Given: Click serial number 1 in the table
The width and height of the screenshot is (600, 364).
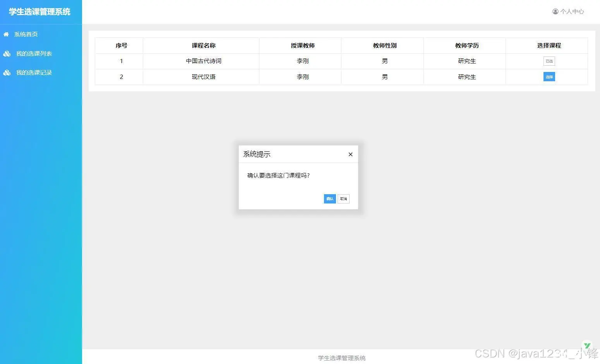Looking at the screenshot, I should point(121,61).
